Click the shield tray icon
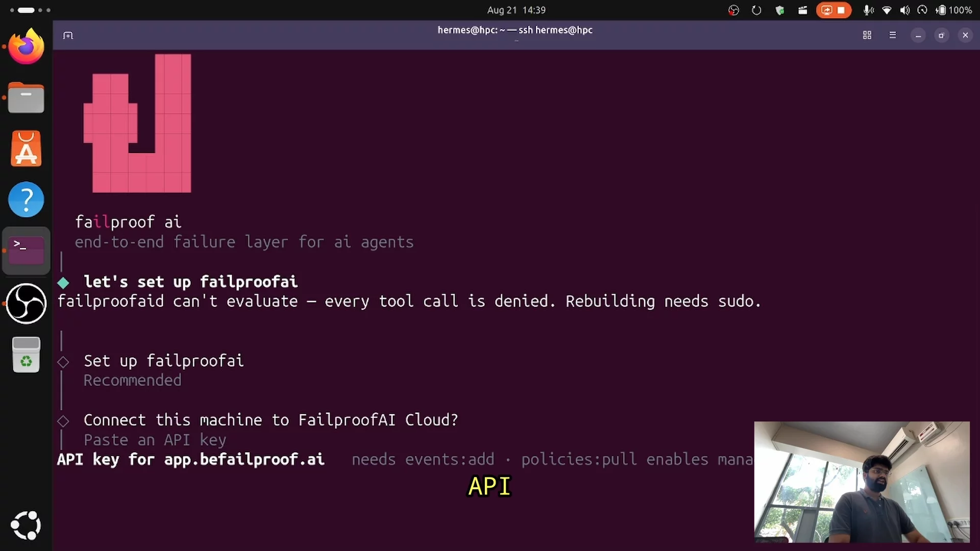The height and width of the screenshot is (551, 980). coord(779,10)
